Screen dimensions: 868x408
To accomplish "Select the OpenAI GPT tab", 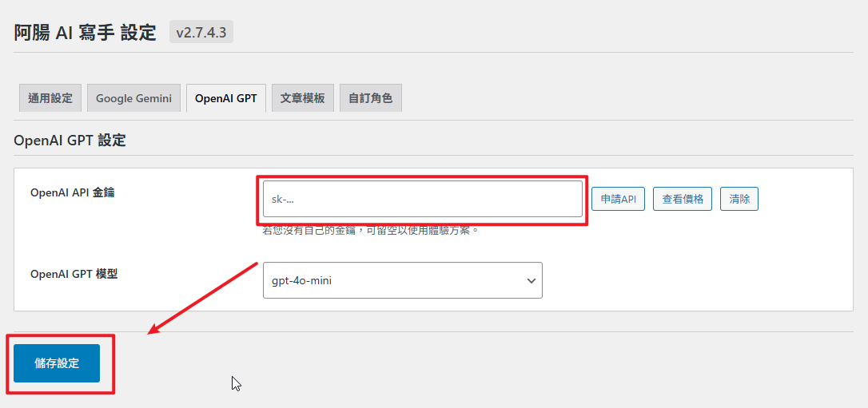I will coord(226,98).
